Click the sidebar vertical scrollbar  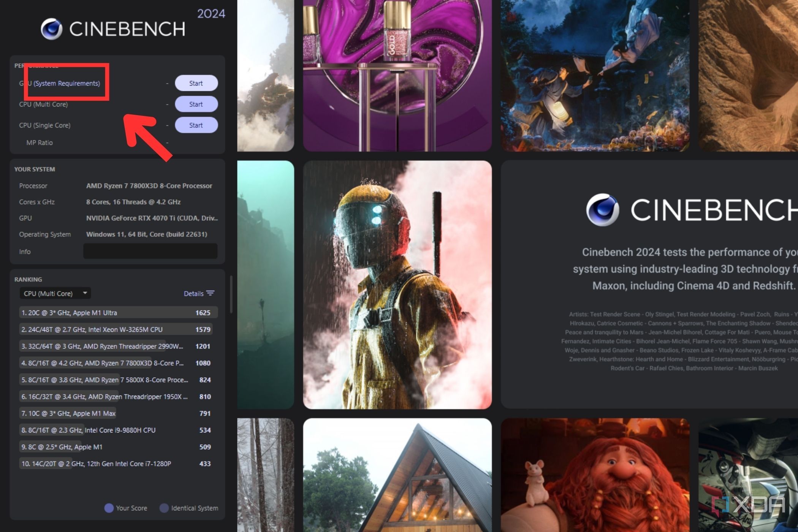click(231, 294)
